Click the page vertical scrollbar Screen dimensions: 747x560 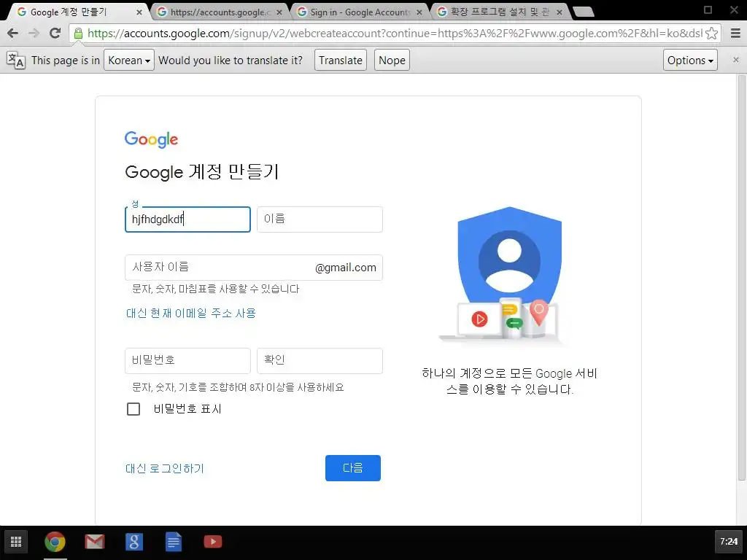click(741, 276)
